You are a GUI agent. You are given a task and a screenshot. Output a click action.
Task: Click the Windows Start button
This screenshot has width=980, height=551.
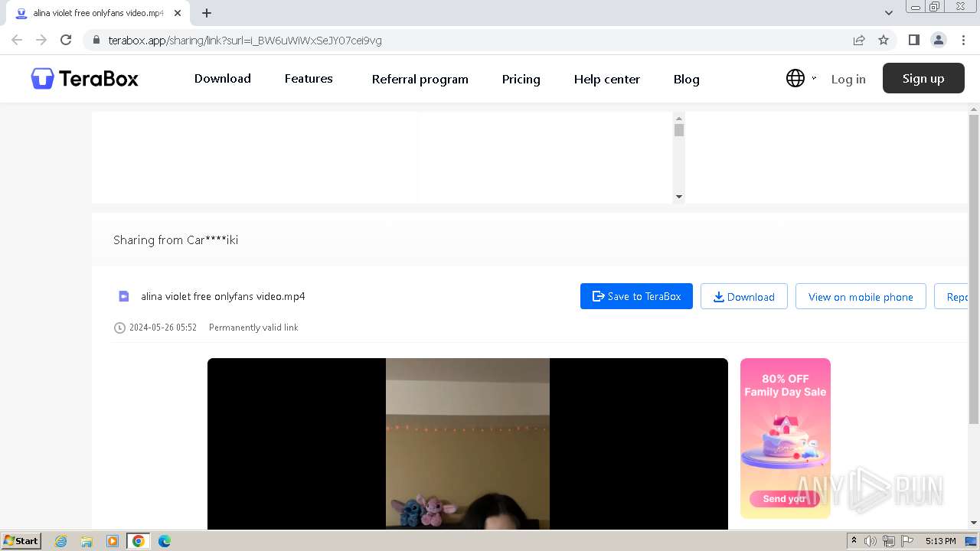click(x=21, y=540)
